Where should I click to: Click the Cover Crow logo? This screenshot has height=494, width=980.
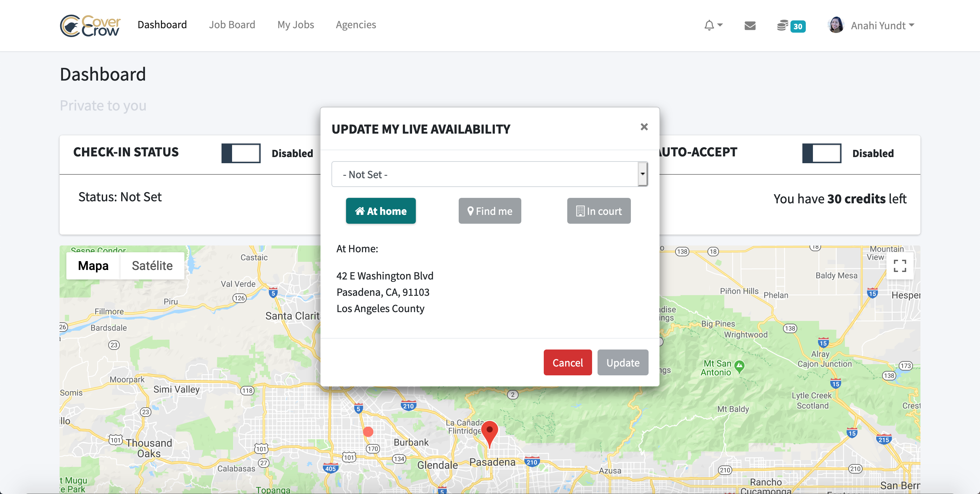tap(90, 25)
